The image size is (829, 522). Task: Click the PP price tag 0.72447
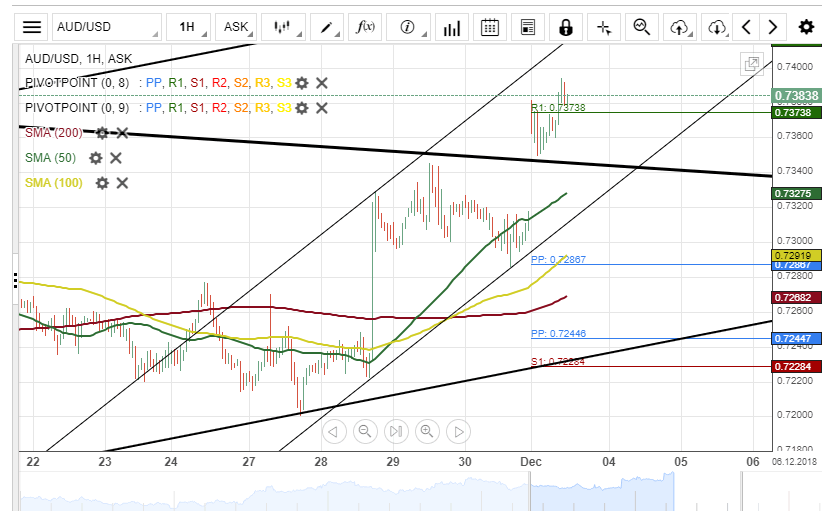click(797, 338)
